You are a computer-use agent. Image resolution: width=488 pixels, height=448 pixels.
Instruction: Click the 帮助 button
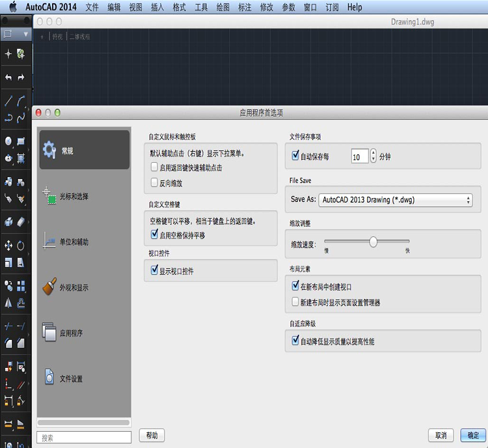pyautogui.click(x=152, y=435)
